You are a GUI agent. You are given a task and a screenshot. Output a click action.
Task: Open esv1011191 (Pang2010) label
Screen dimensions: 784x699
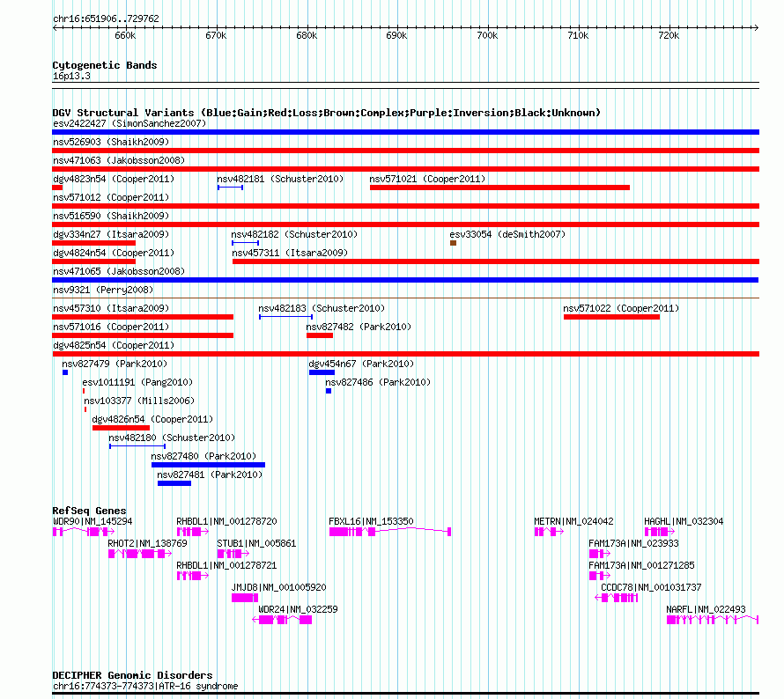[x=137, y=382]
